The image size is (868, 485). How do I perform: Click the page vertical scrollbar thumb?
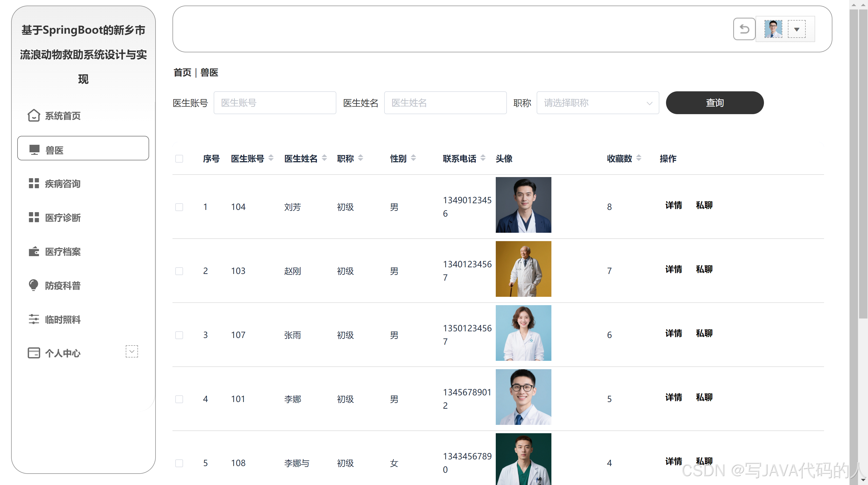863,164
